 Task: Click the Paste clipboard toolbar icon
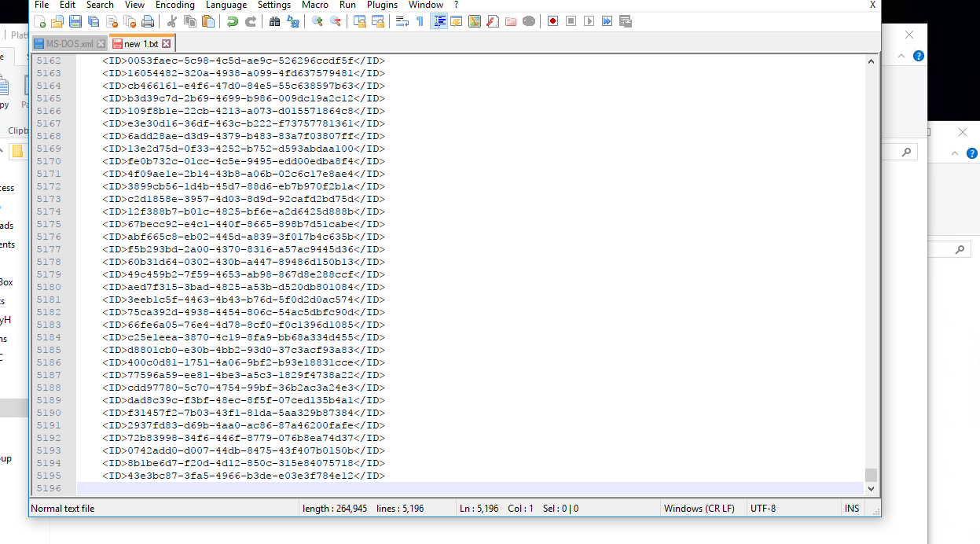pyautogui.click(x=208, y=21)
